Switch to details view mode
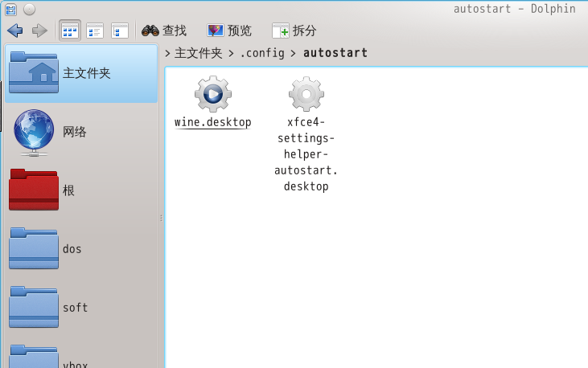Viewport: 588px width, 368px height. point(95,31)
